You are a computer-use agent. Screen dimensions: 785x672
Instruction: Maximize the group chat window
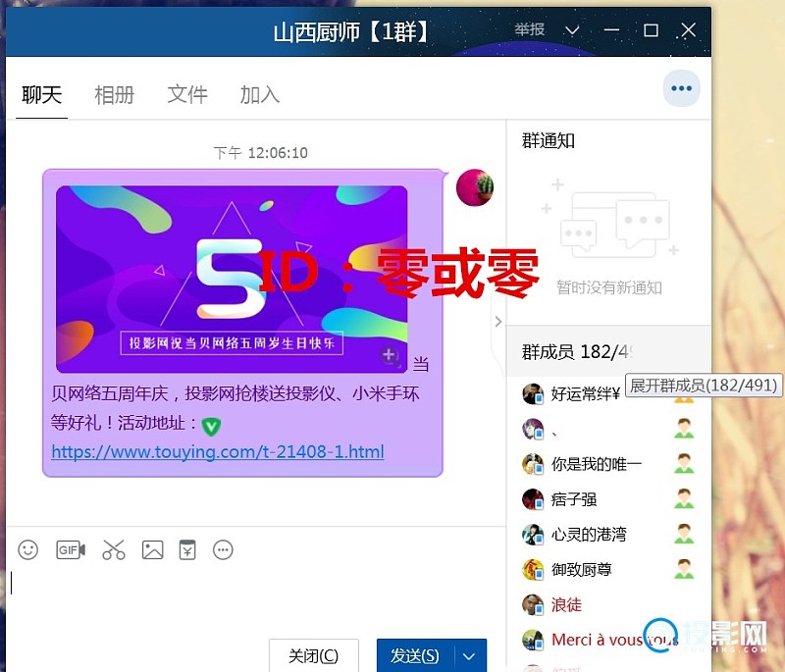click(x=651, y=30)
